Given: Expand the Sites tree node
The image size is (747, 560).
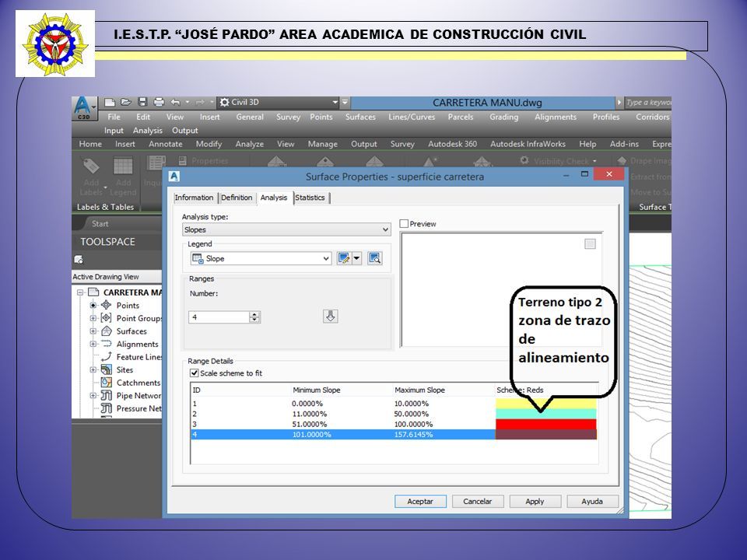Looking at the screenshot, I should coord(93,369).
